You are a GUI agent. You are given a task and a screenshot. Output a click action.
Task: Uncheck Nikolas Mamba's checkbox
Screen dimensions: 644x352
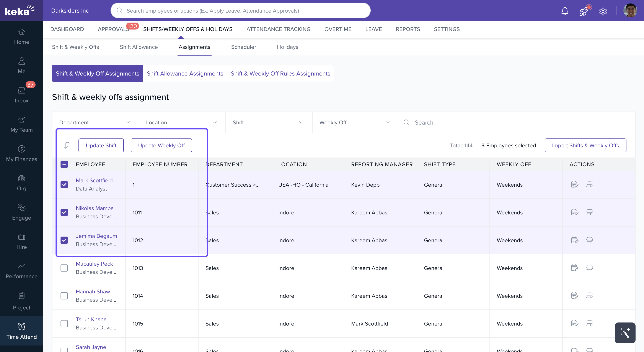click(x=64, y=212)
